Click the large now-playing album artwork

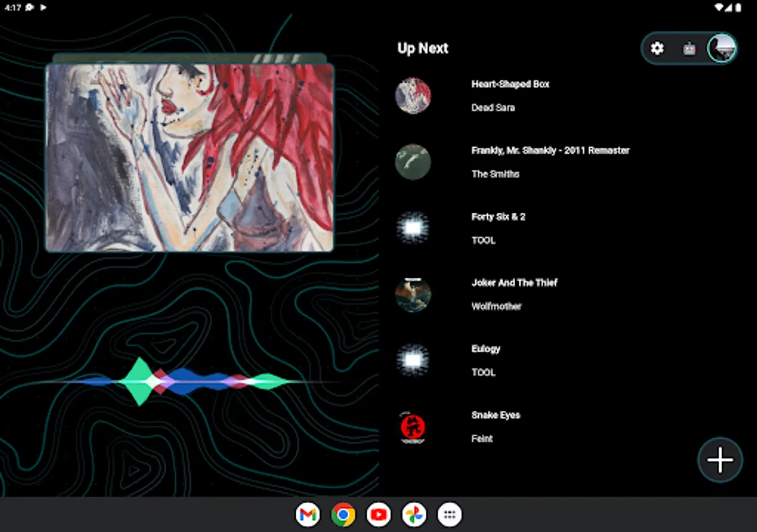point(190,158)
